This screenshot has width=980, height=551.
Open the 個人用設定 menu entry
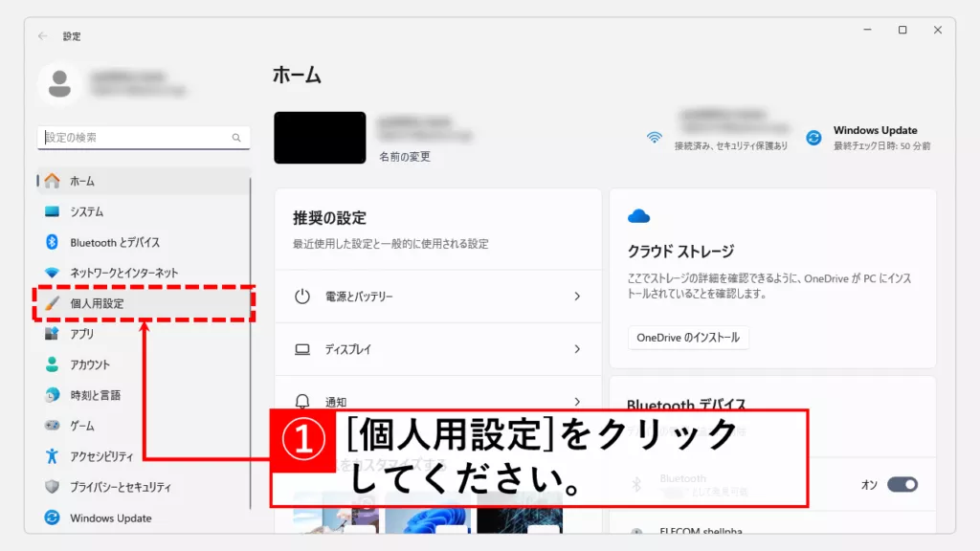point(144,303)
